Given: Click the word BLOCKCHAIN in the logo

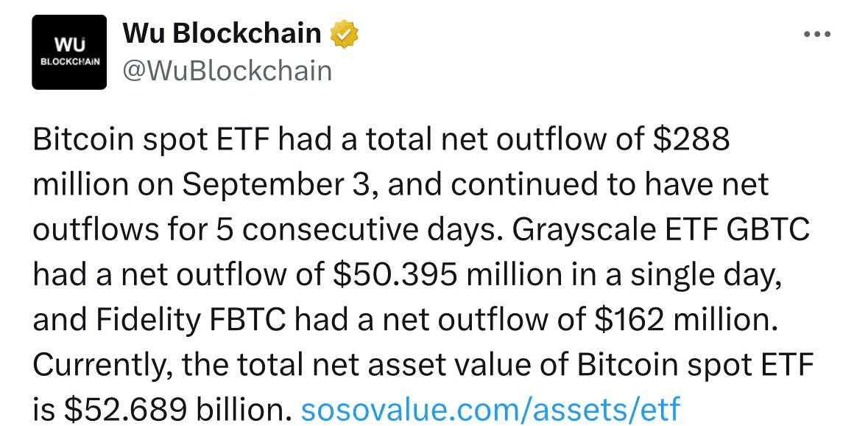Looking at the screenshot, I should [69, 62].
